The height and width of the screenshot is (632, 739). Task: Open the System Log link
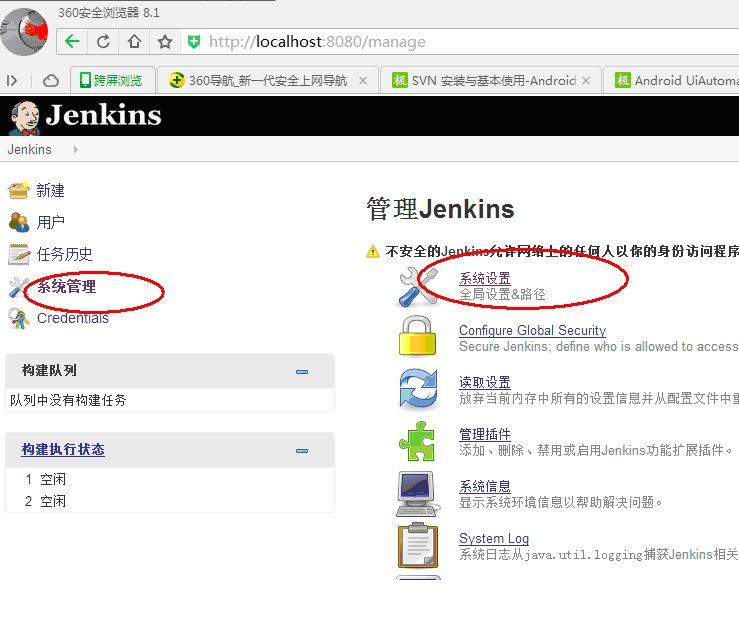(494, 538)
